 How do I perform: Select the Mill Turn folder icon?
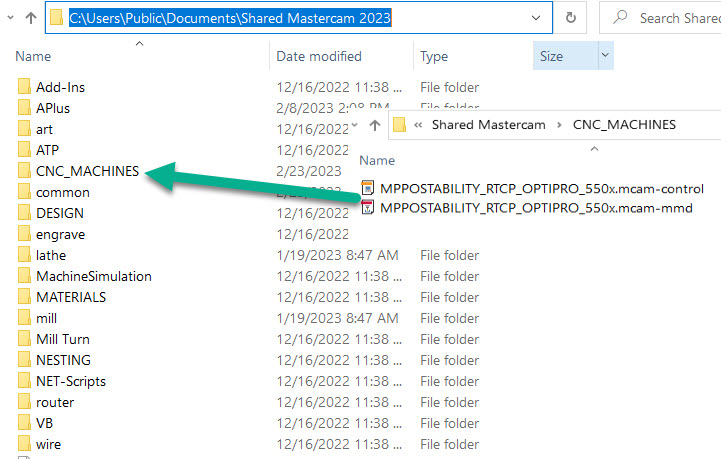tap(24, 338)
